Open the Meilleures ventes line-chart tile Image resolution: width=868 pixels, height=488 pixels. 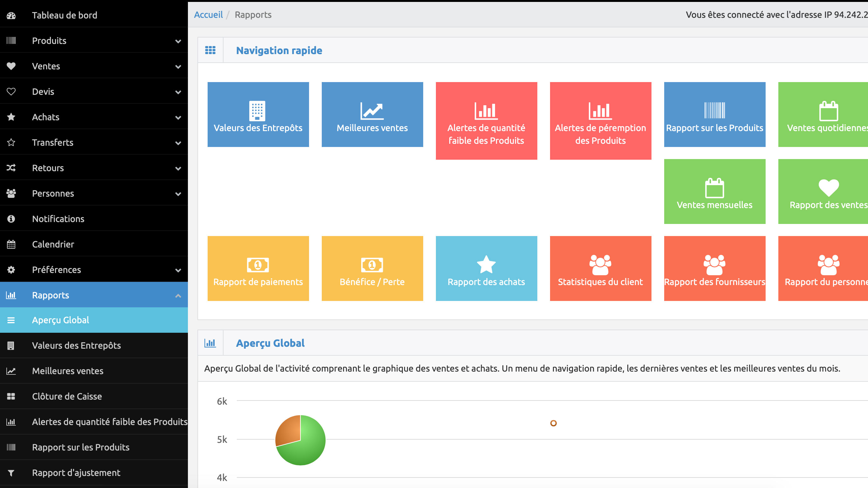click(372, 115)
